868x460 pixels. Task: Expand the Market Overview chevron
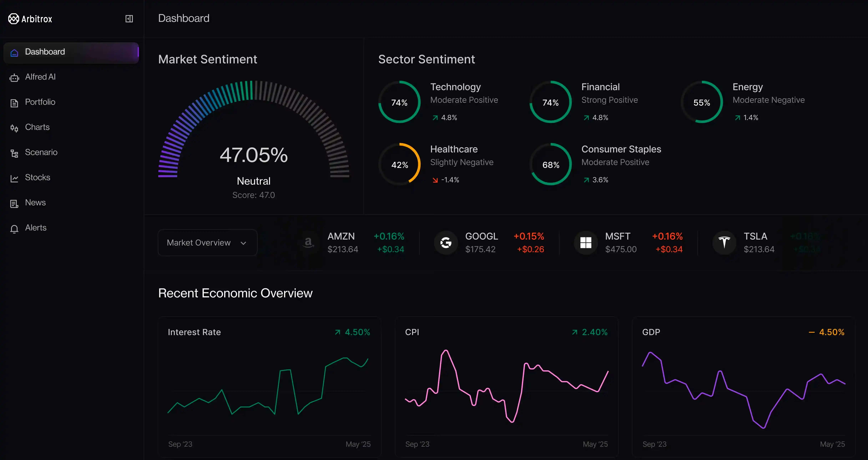click(x=244, y=243)
